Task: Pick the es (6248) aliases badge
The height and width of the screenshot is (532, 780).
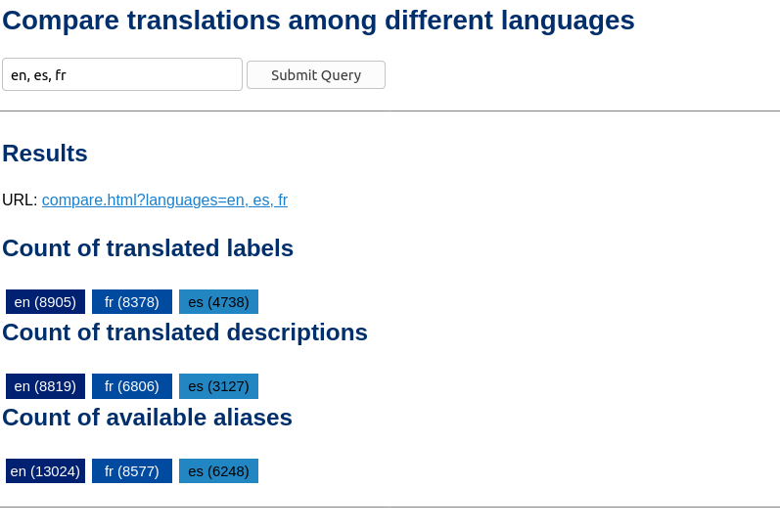Action: point(218,470)
